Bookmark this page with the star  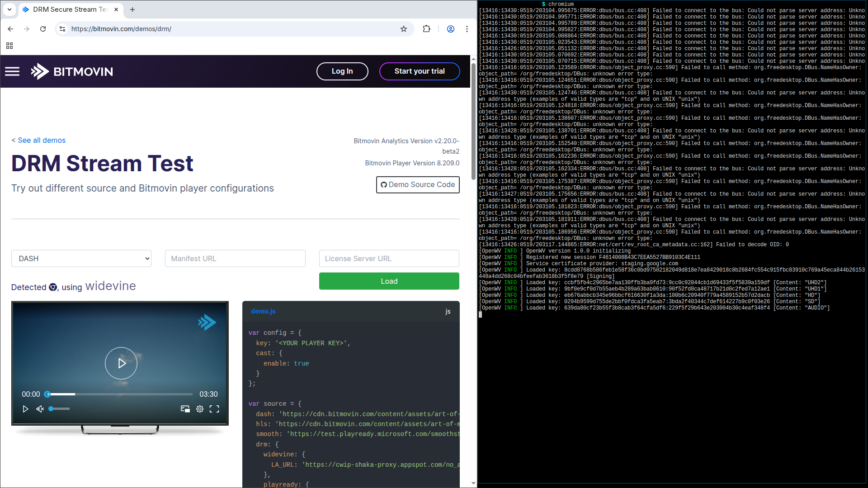pyautogui.click(x=404, y=29)
